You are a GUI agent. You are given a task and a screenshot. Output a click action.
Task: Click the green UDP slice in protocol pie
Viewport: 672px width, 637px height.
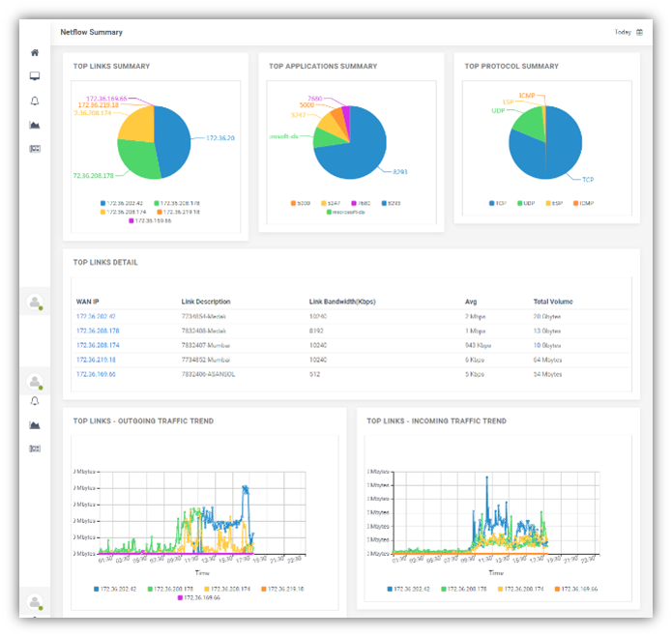(x=528, y=121)
